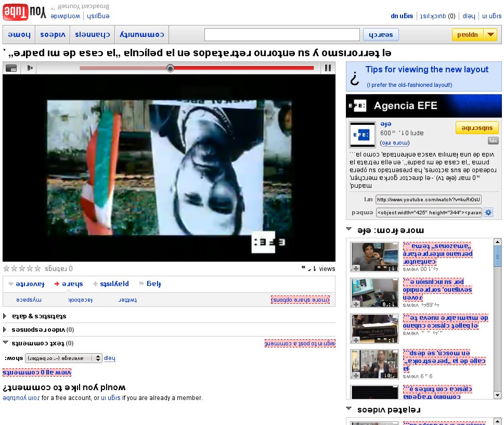Click the favorite heart icon

click(11, 284)
